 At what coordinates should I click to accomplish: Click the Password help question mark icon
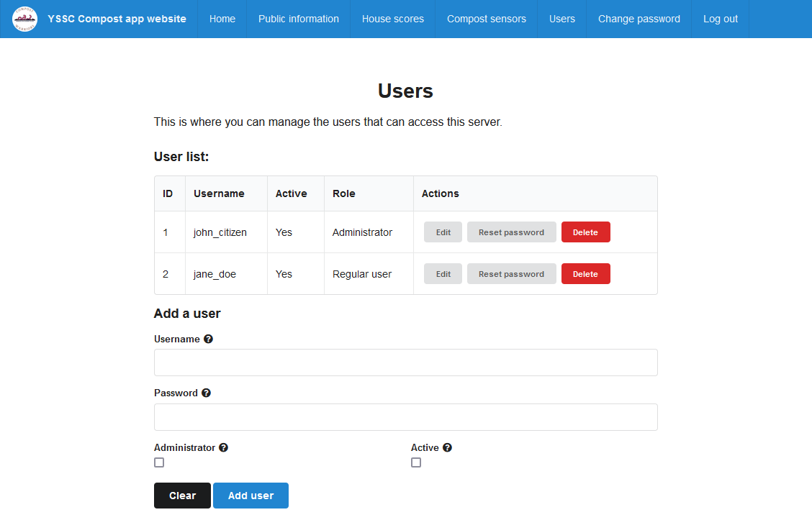pyautogui.click(x=206, y=393)
